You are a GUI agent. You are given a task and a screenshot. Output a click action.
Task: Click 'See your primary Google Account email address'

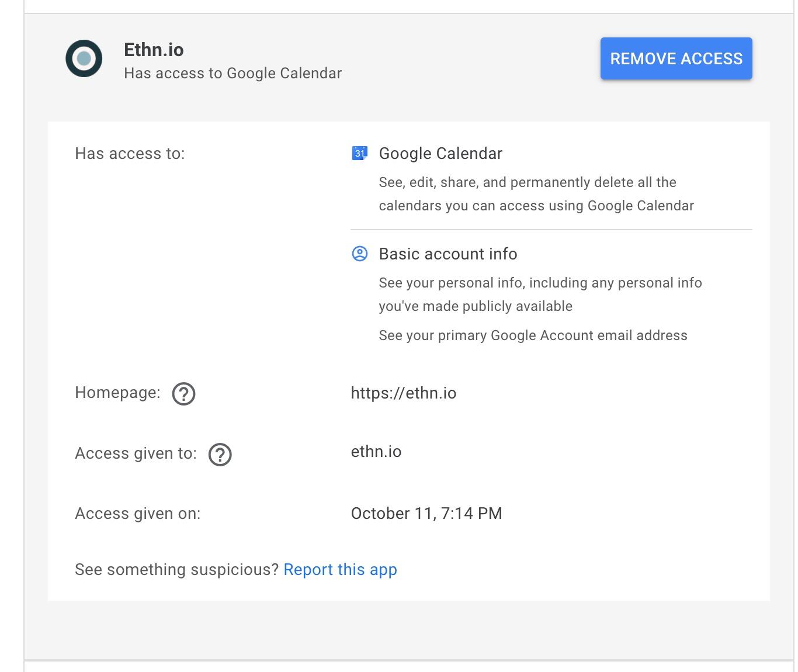tap(533, 335)
